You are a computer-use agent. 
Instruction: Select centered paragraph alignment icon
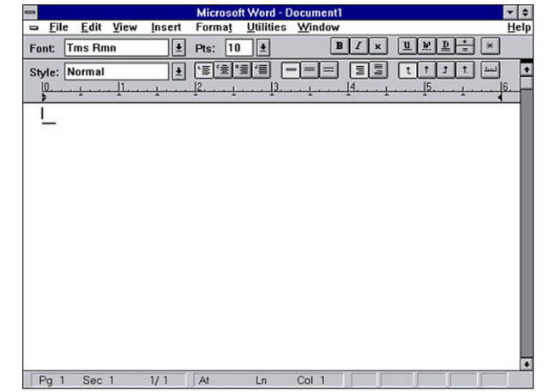(223, 70)
